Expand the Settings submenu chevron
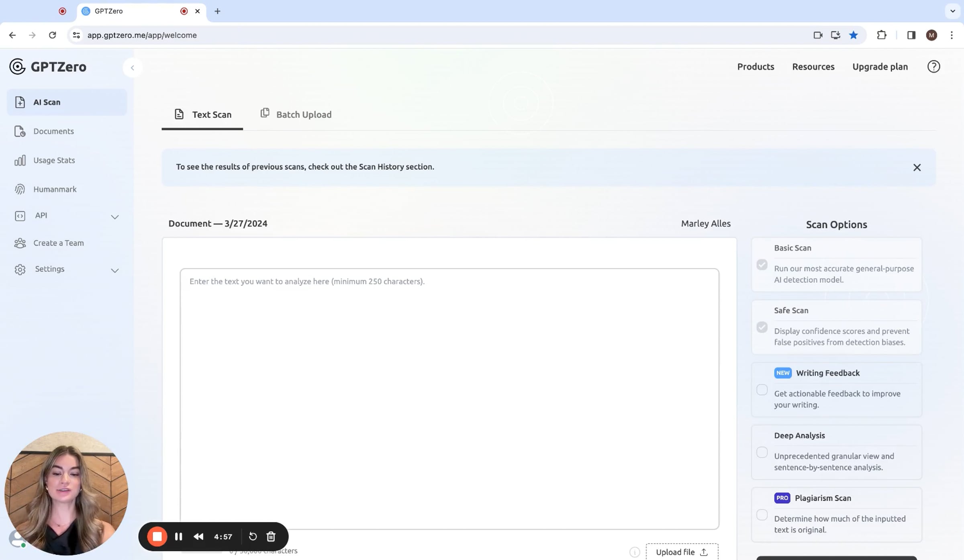Screen dimensions: 964x560 pos(115,270)
